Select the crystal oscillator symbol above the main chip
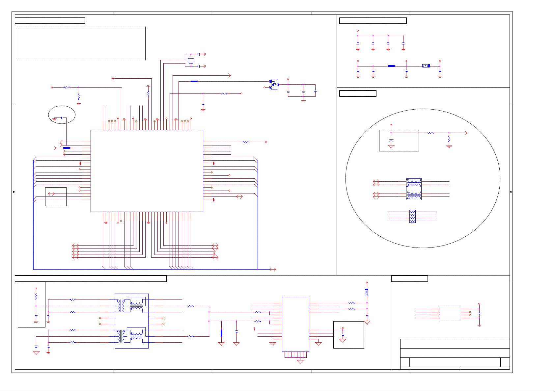Viewport: 555px width, 392px height. pyautogui.click(x=191, y=60)
